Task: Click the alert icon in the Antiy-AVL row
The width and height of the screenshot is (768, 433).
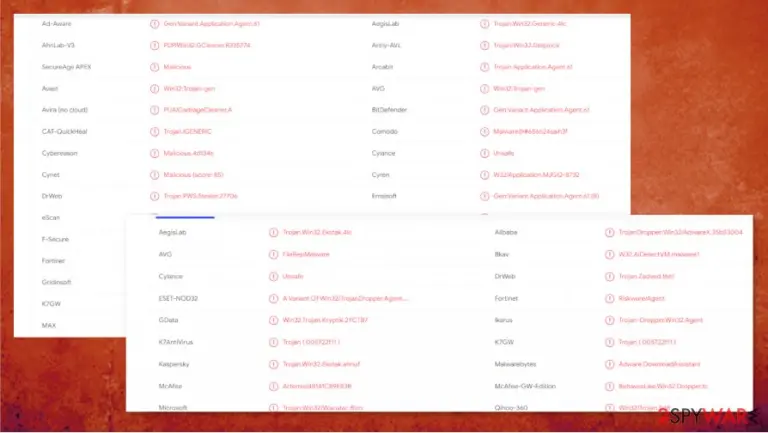Action: (x=484, y=46)
